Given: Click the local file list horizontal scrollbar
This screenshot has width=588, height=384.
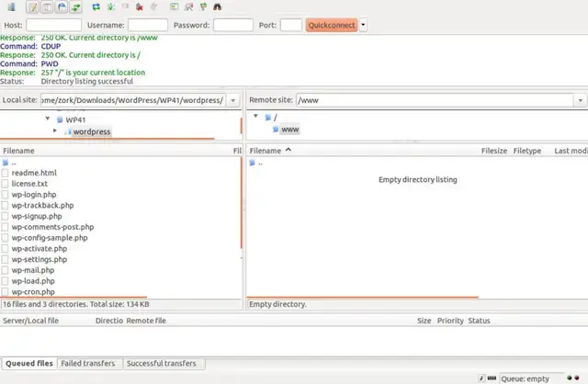Looking at the screenshot, I should tap(73, 297).
